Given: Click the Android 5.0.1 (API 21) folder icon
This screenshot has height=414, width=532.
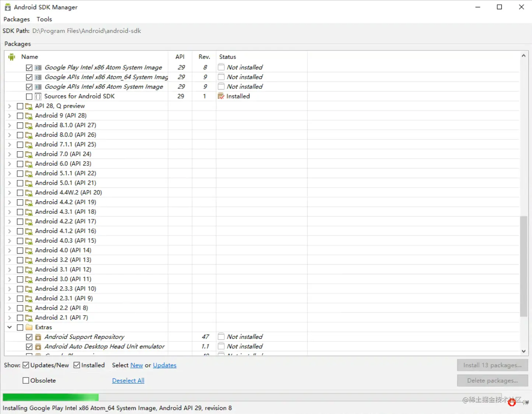Looking at the screenshot, I should click(29, 183).
